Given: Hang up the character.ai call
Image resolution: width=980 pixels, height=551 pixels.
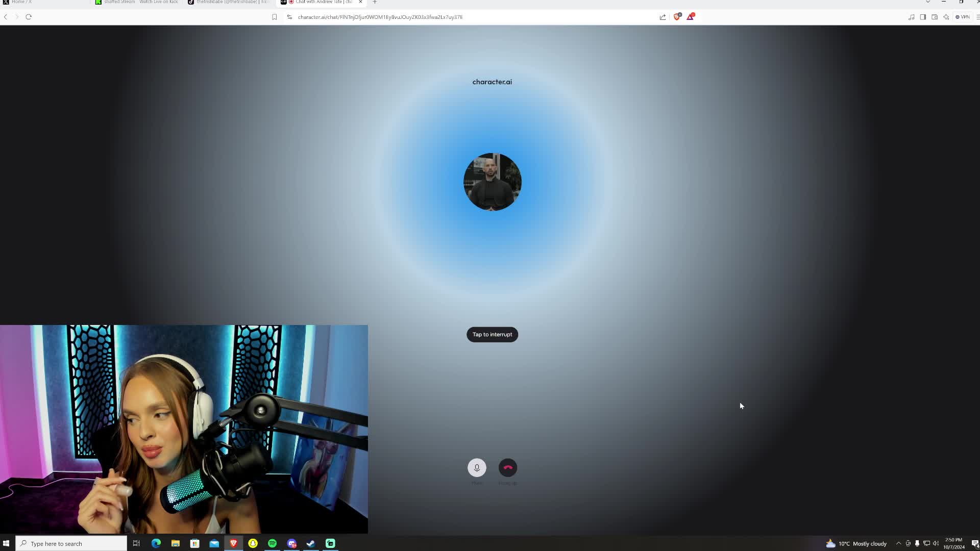Looking at the screenshot, I should 507,467.
